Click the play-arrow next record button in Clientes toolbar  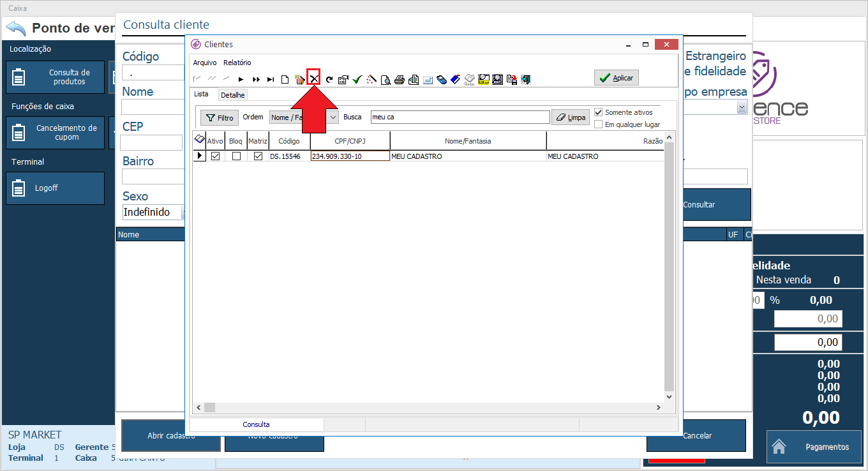(x=241, y=80)
